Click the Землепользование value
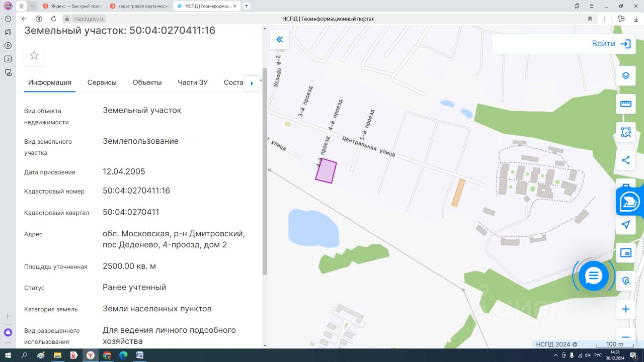This screenshot has width=644, height=362. coord(140,141)
